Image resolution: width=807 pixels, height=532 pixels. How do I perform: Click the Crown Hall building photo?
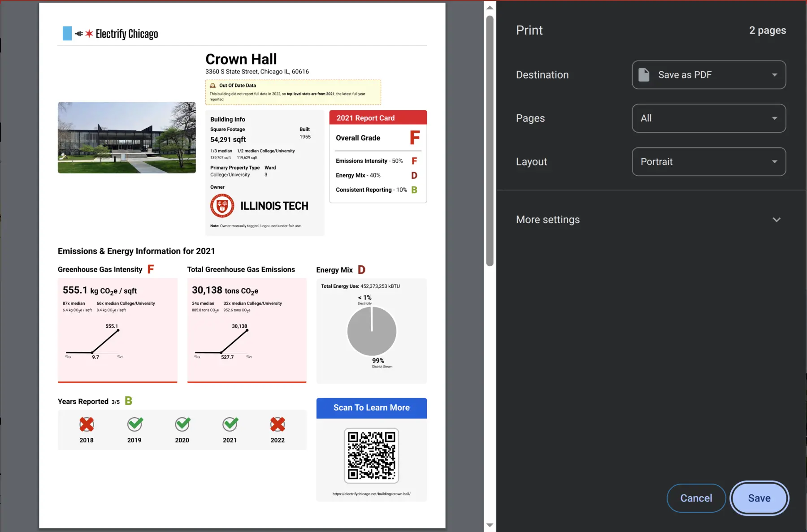pos(126,137)
